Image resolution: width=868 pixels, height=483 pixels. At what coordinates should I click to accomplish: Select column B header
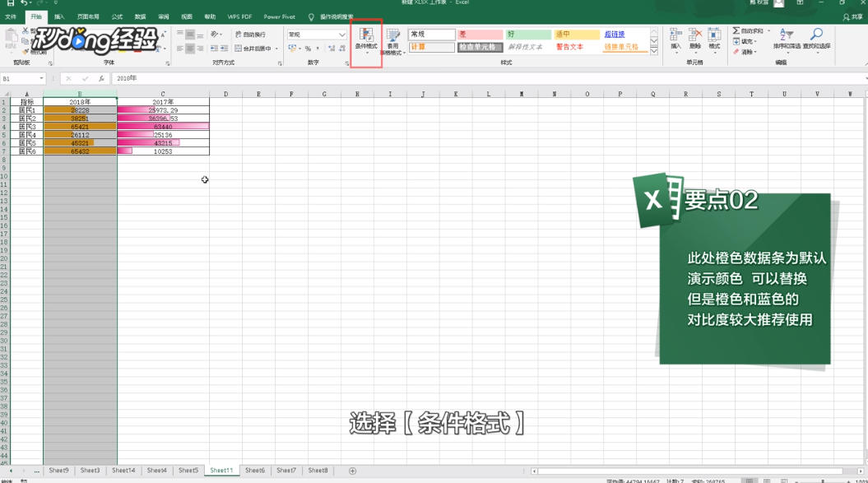(x=80, y=94)
